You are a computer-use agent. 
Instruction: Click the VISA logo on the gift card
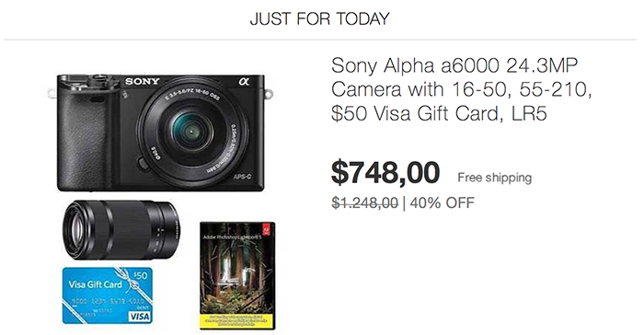[140, 316]
